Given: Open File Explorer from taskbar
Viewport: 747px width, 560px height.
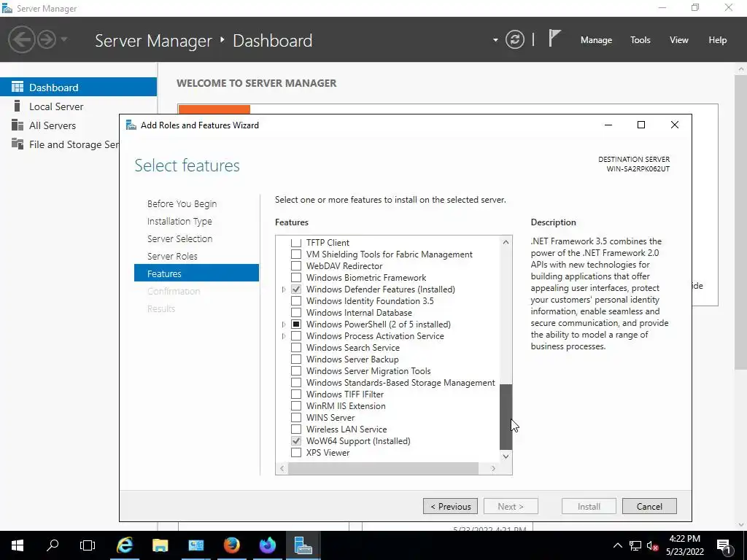Looking at the screenshot, I should click(160, 545).
